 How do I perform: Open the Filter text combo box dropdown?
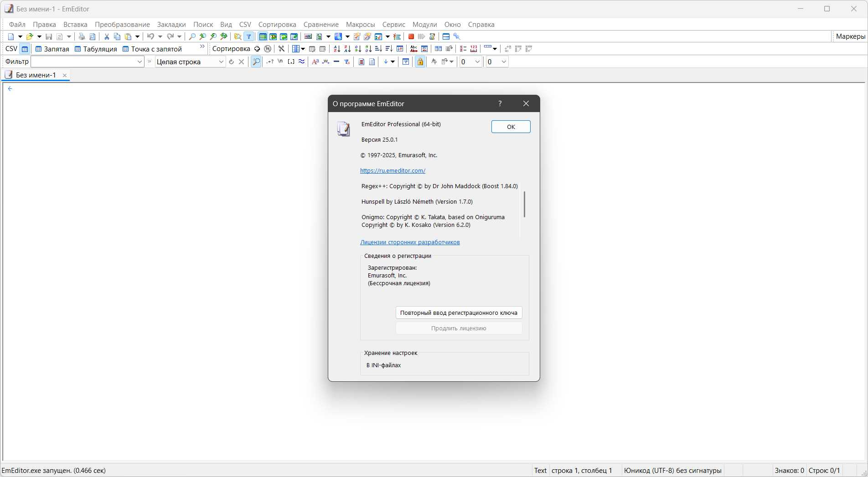139,62
